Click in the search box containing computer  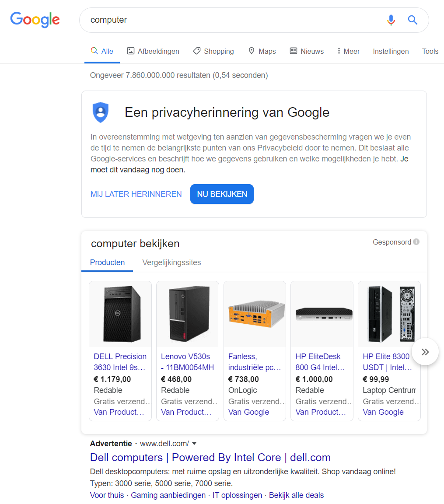click(227, 20)
